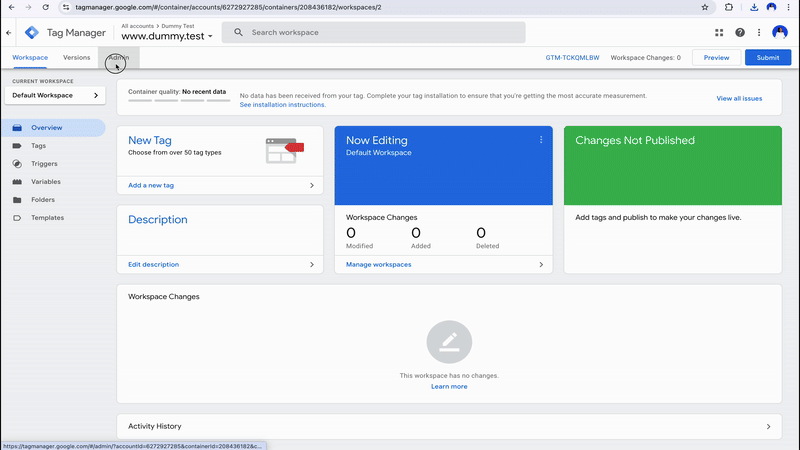This screenshot has width=800, height=450.
Task: Click the Now Editing card's three-dot menu
Action: pyautogui.click(x=541, y=140)
